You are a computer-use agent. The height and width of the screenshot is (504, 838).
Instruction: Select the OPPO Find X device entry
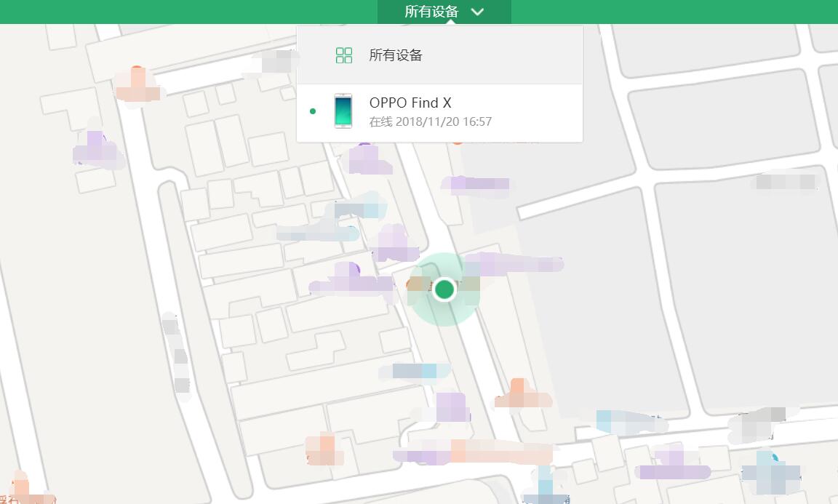pos(439,113)
